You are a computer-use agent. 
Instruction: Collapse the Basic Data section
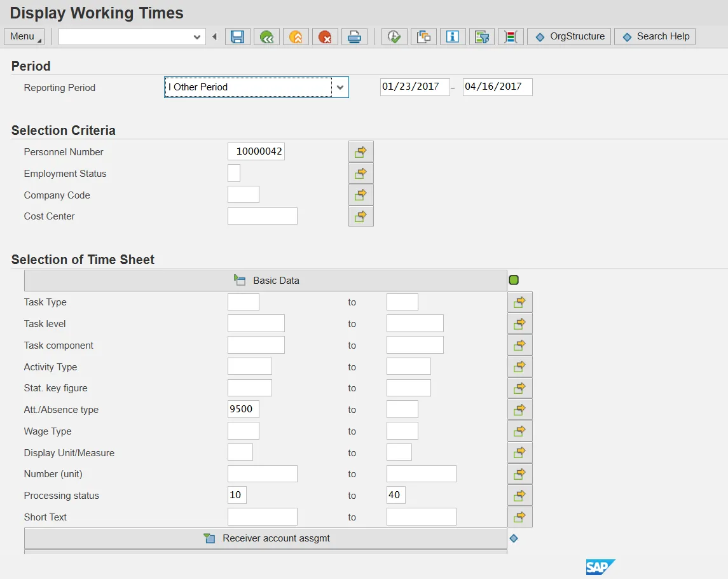(x=266, y=281)
